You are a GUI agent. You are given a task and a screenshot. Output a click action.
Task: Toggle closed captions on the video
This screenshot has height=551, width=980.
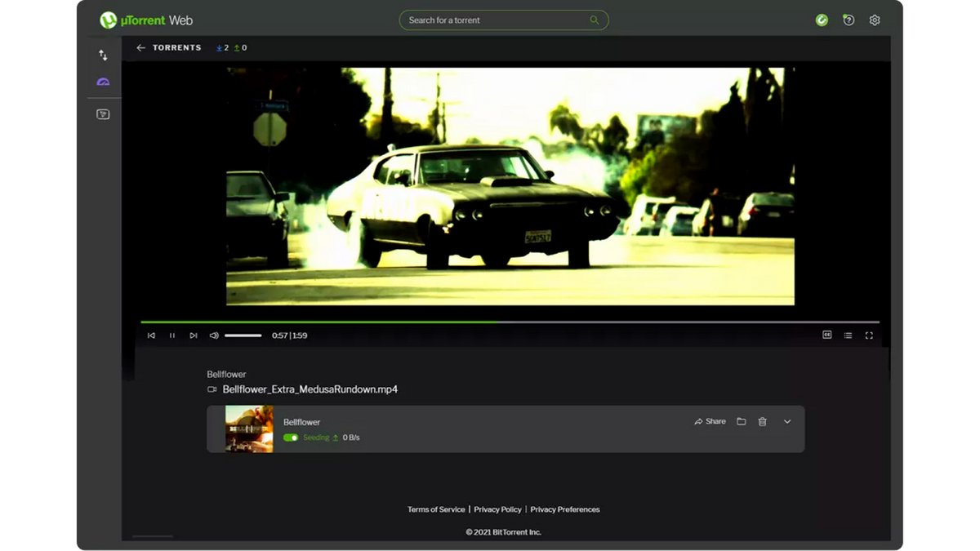(x=826, y=335)
